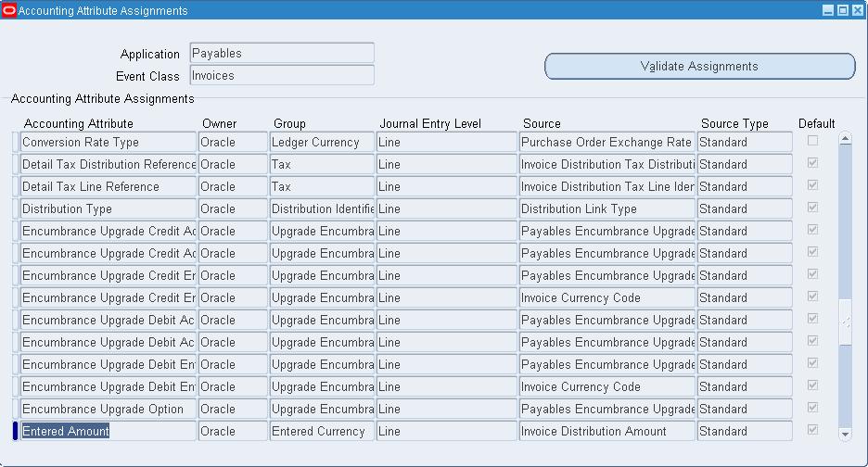The width and height of the screenshot is (868, 467).
Task: Click the highlighted Entered Amount attribute cell
Action: 108,431
